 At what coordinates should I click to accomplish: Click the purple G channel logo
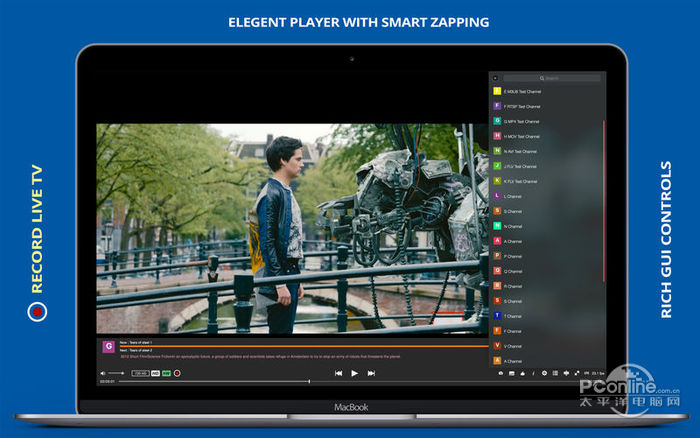click(x=108, y=346)
